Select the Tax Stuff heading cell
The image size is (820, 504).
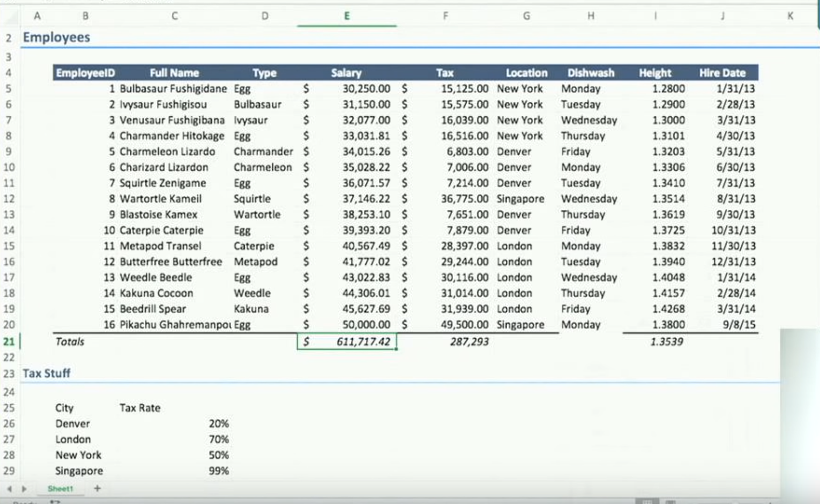(47, 373)
